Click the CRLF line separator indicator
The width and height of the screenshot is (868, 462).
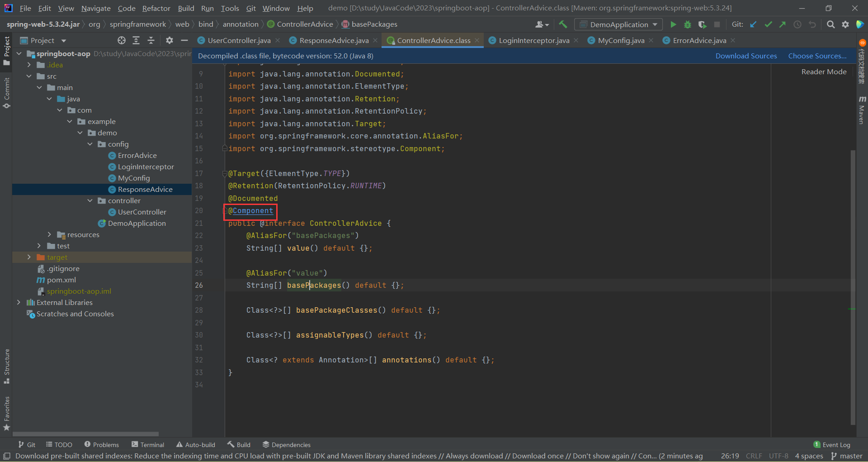[754, 456]
